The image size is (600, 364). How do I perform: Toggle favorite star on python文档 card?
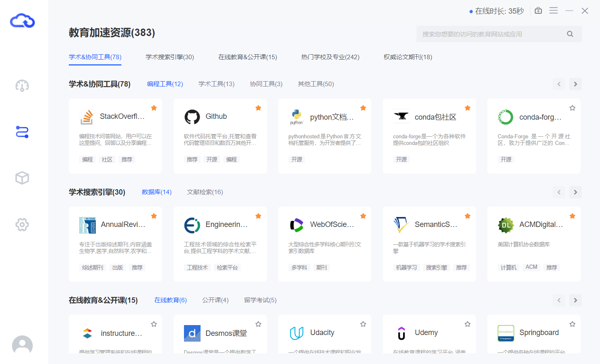point(363,108)
